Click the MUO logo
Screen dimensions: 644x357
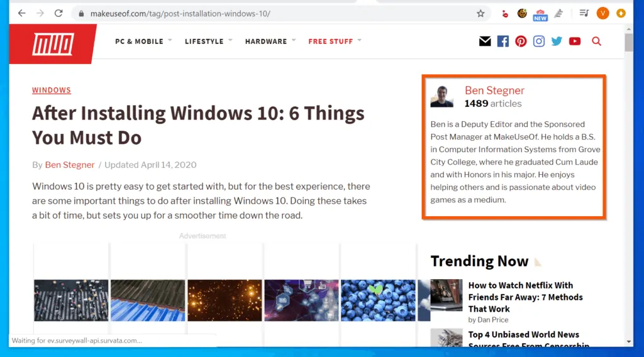point(53,44)
